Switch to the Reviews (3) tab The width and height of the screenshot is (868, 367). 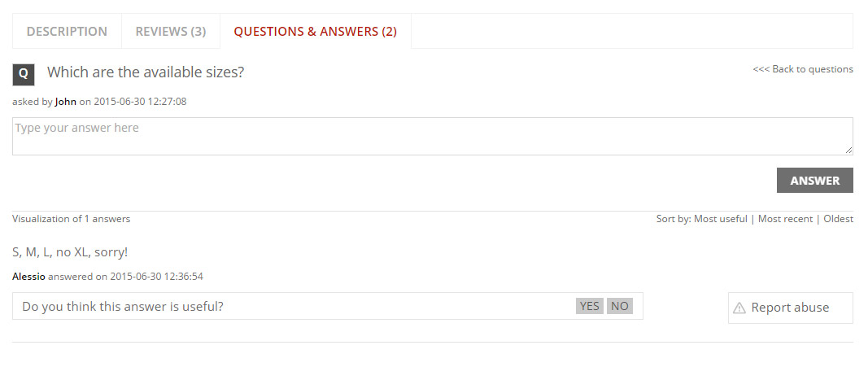(x=171, y=32)
